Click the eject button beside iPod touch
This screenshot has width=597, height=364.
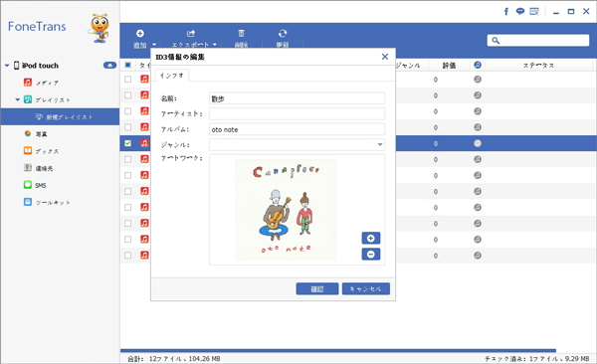(109, 65)
